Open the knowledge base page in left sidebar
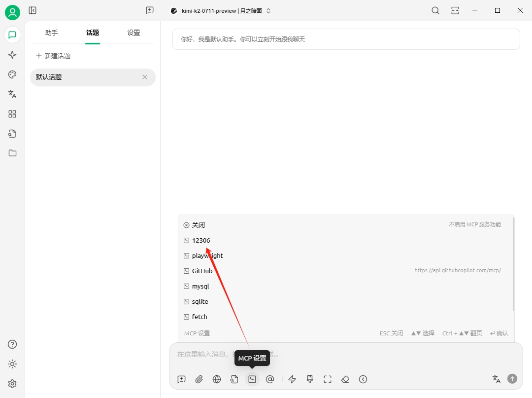Viewport: 532px width, 398px height. point(12,134)
